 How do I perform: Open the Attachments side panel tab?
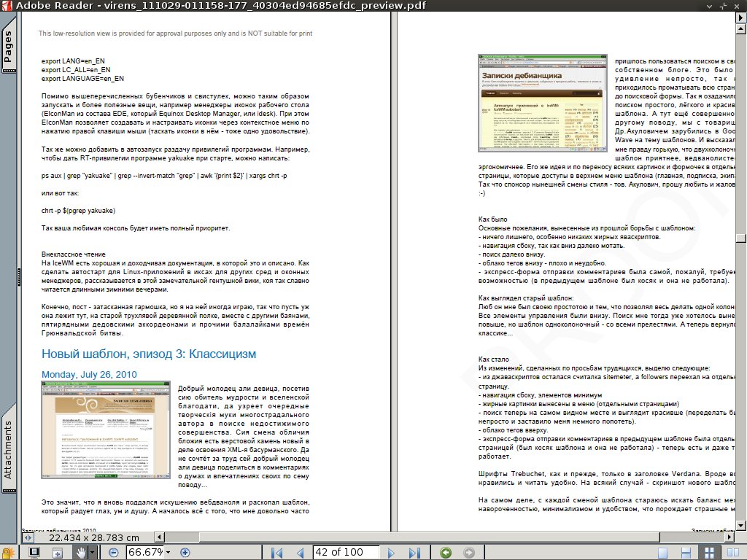point(9,449)
